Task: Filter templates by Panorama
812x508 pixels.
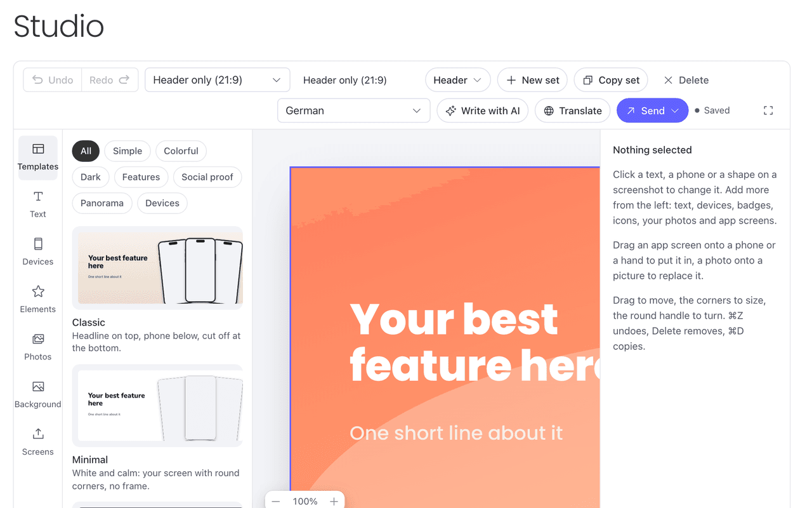Action: pyautogui.click(x=102, y=203)
